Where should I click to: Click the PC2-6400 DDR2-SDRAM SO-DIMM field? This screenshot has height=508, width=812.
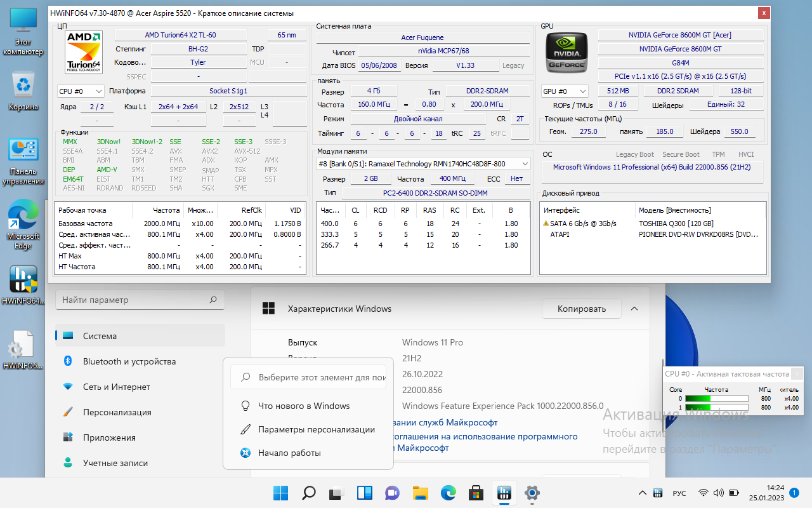pyautogui.click(x=436, y=193)
